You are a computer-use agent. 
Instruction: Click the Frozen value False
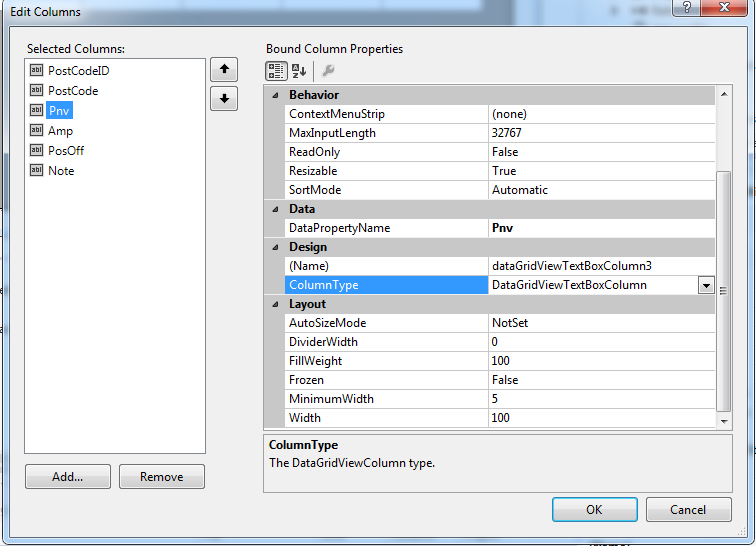pyautogui.click(x=602, y=380)
